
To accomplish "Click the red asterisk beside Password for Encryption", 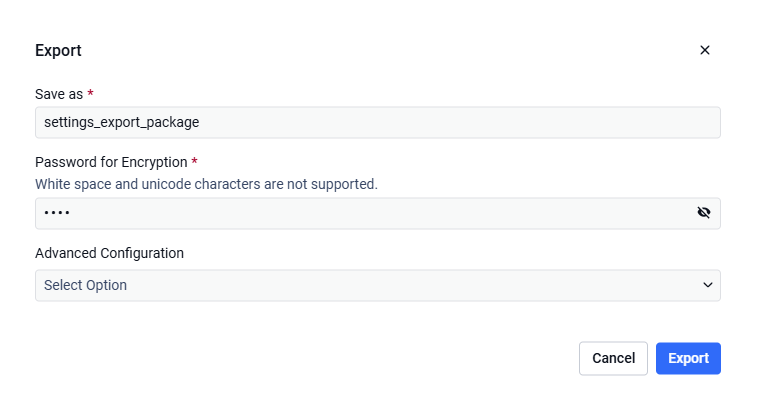I will tap(194, 161).
